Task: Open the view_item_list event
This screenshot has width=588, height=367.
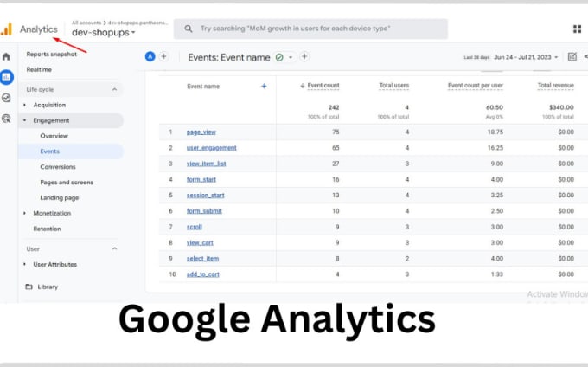Action: 207,164
